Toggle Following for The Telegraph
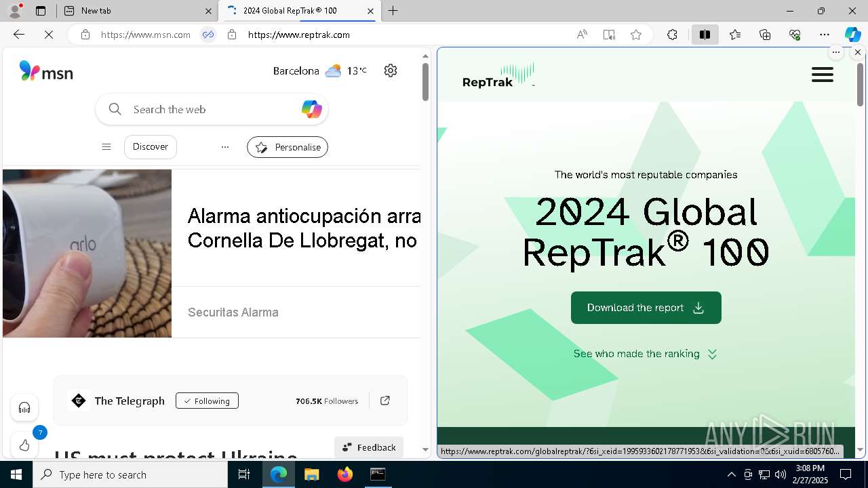 [207, 401]
